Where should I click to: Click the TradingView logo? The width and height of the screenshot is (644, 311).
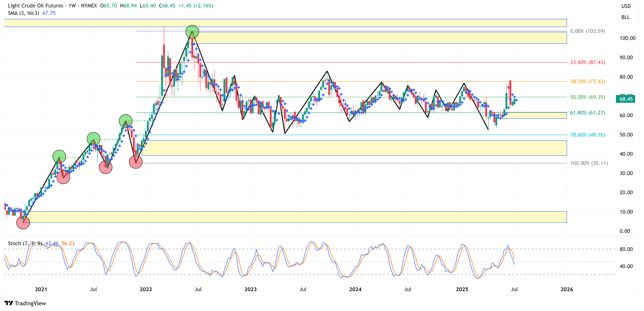pyautogui.click(x=25, y=303)
